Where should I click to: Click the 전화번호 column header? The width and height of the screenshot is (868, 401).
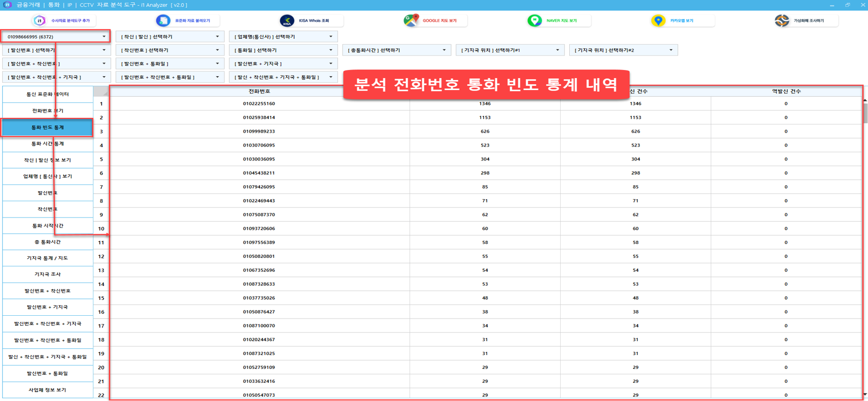point(259,91)
